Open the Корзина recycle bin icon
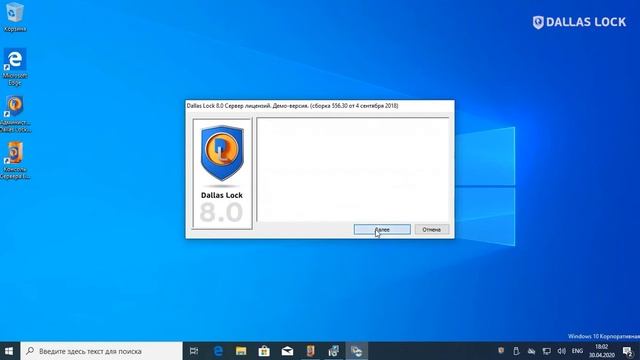This screenshot has height=360, width=640. pyautogui.click(x=15, y=17)
